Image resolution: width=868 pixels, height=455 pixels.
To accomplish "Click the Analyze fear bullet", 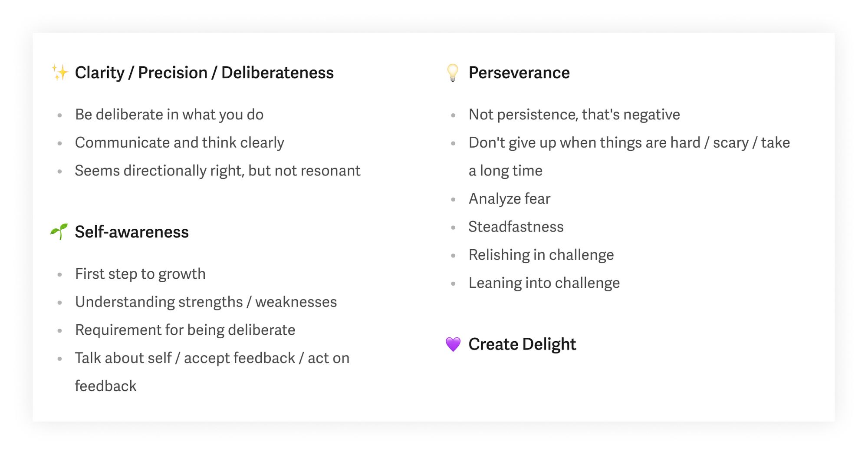I will (x=510, y=199).
